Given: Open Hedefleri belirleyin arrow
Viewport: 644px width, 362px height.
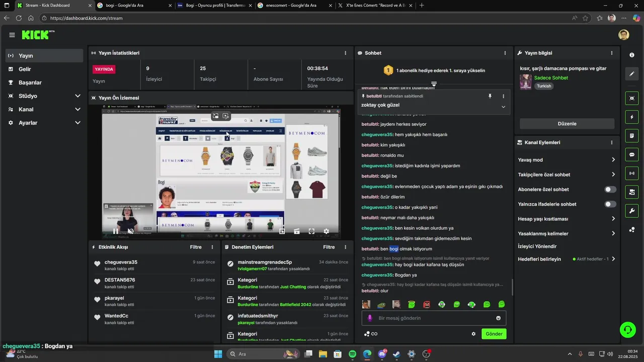Looking at the screenshot, I should point(613,259).
